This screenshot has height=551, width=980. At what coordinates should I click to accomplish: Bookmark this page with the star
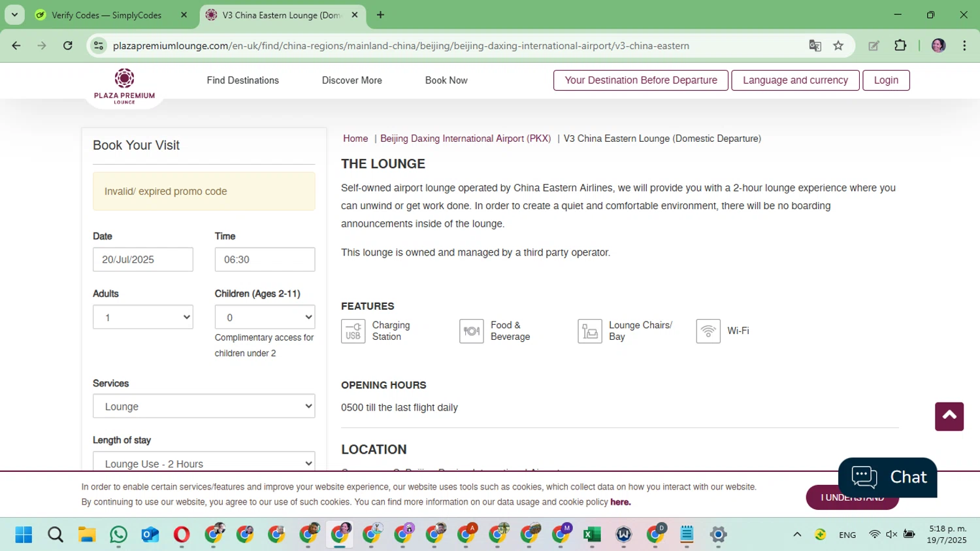coord(838,46)
